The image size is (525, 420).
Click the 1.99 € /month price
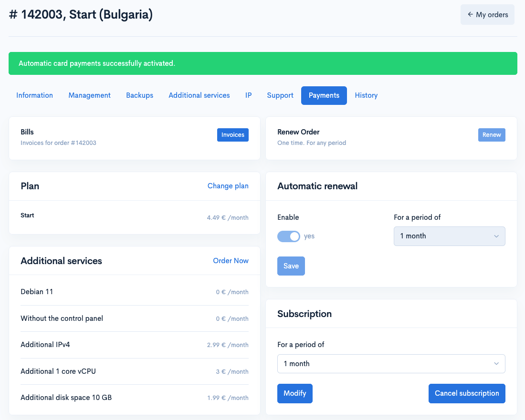(228, 398)
